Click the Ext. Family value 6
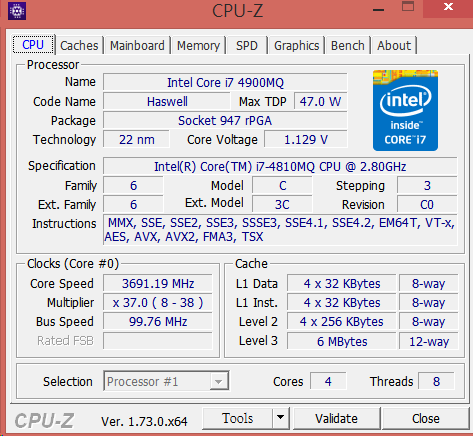The width and height of the screenshot is (473, 436). [133, 204]
